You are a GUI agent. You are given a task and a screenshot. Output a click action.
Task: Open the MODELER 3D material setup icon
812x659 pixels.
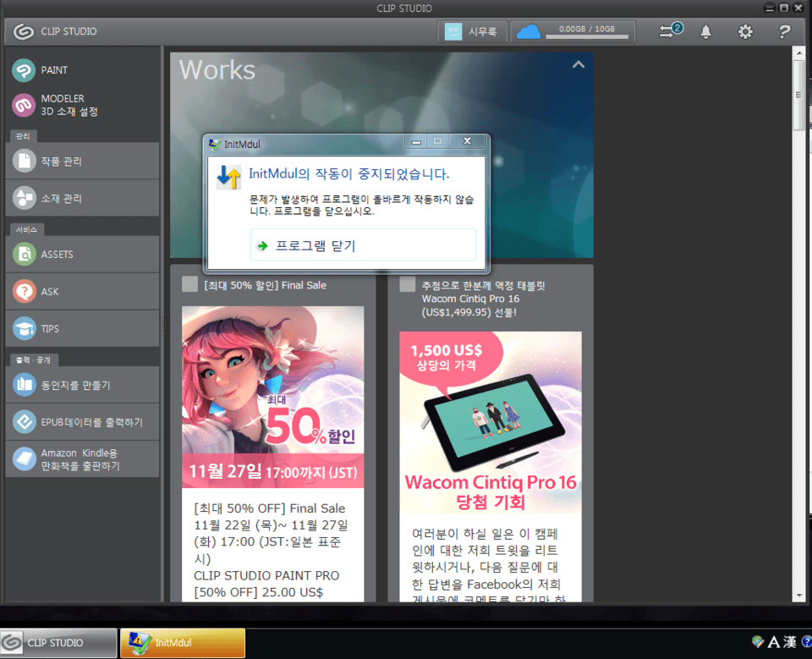pos(24,105)
